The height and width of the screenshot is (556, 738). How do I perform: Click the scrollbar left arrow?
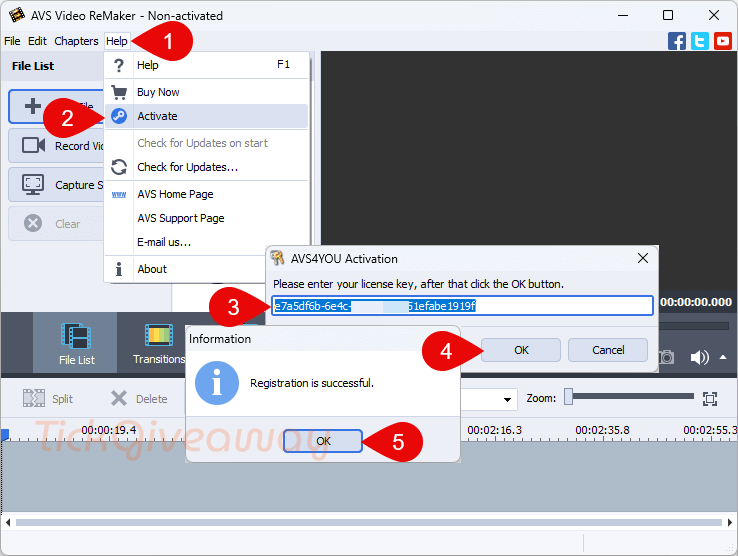pyautogui.click(x=8, y=522)
